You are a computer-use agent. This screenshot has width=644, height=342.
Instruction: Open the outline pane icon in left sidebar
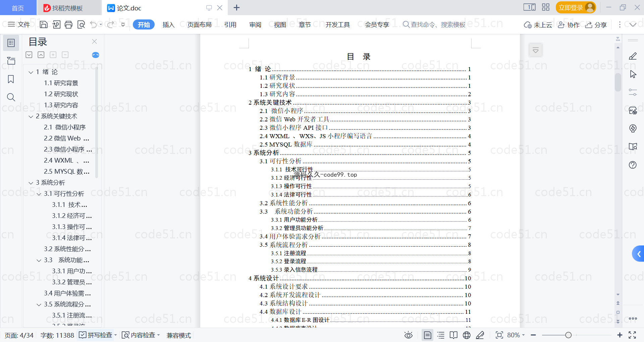(11, 43)
